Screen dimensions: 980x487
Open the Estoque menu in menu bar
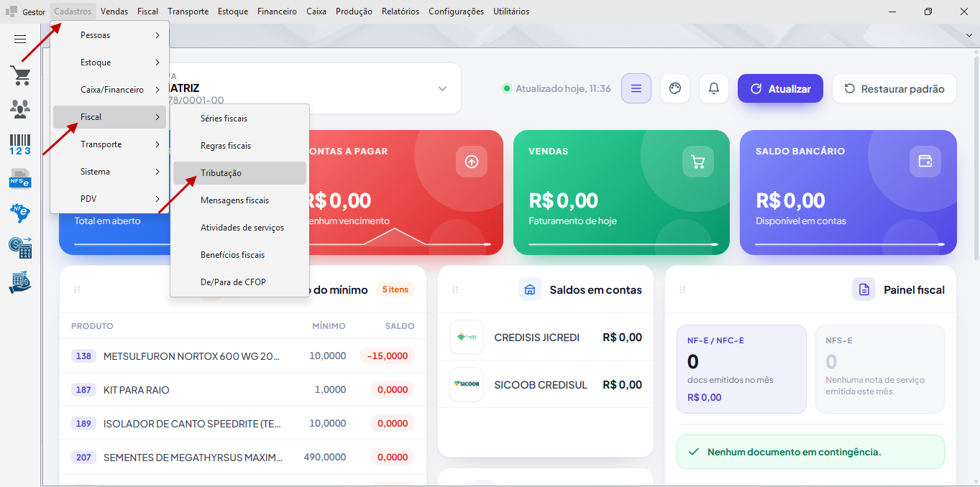click(233, 11)
